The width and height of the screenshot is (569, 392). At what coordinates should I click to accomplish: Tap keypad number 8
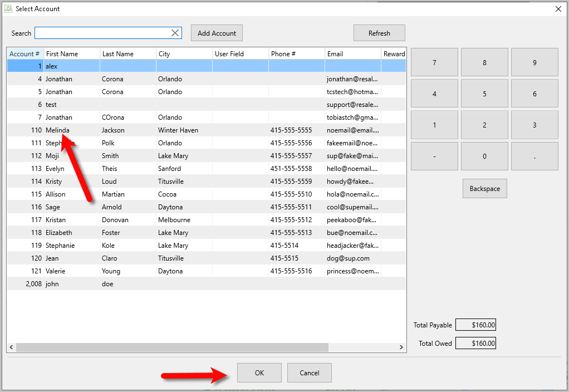tap(484, 62)
